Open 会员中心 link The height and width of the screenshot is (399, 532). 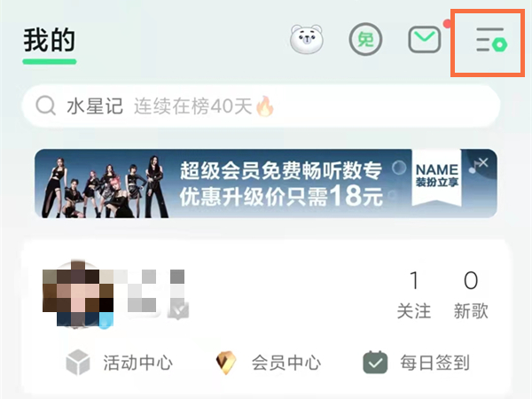coord(286,363)
